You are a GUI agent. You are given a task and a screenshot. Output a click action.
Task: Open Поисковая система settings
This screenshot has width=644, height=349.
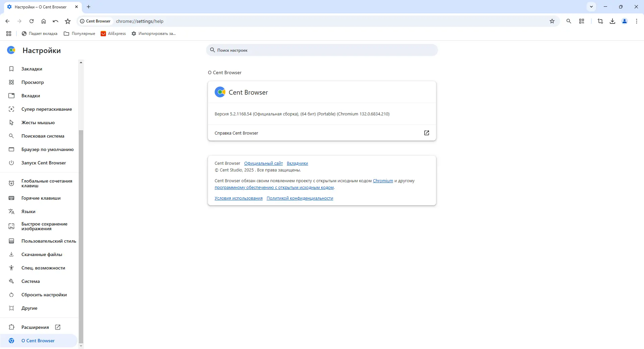tap(39, 136)
